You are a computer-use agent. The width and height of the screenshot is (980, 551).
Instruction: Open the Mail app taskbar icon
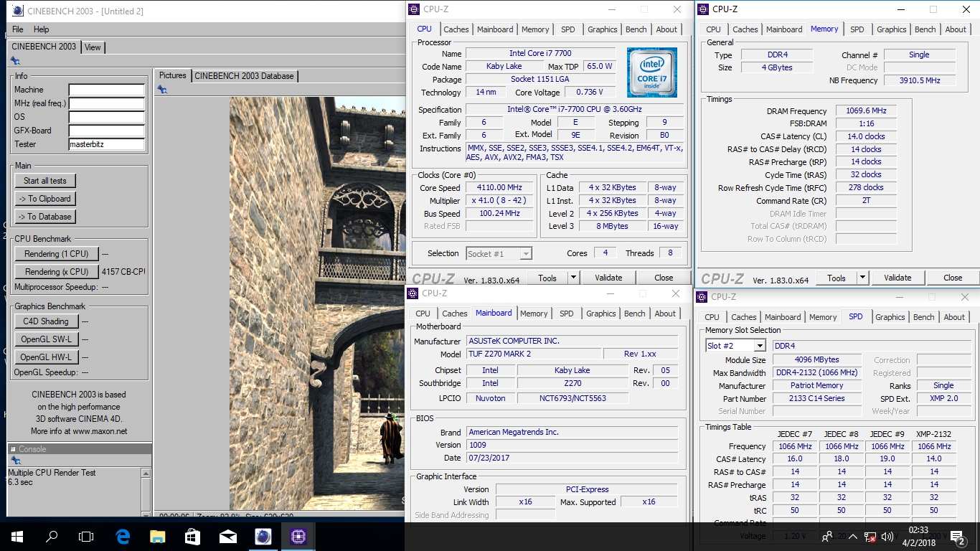coord(227,536)
